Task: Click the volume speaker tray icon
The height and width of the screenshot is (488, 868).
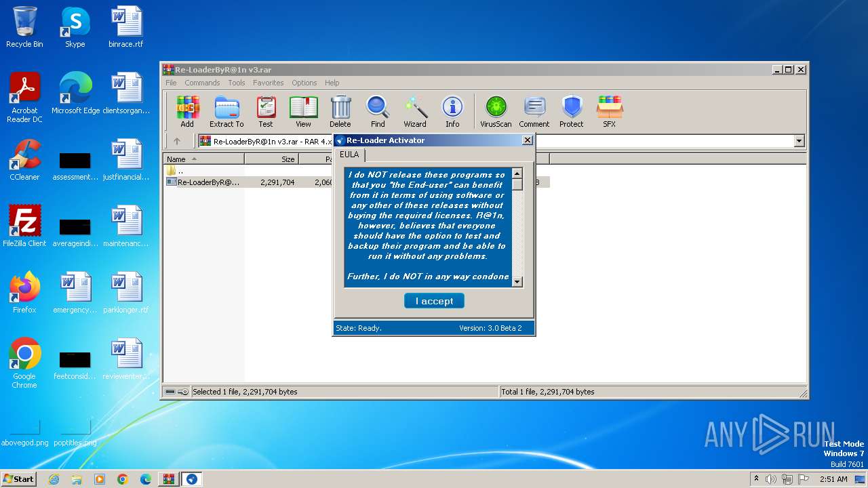Action: 771,479
